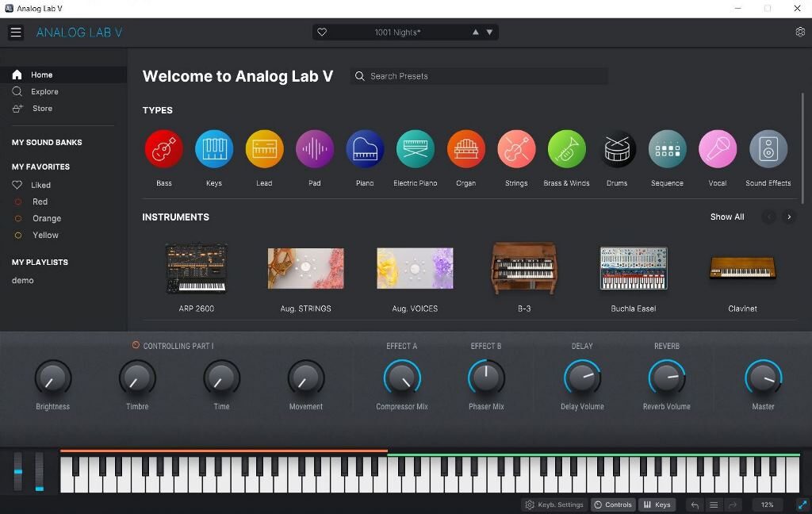Click the 12% CPU meter
Image resolution: width=812 pixels, height=514 pixels.
(768, 504)
